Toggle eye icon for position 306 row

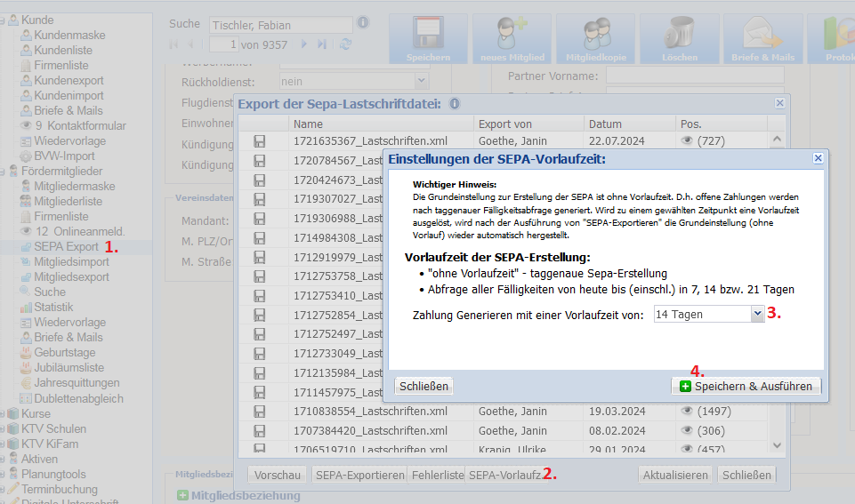point(687,431)
